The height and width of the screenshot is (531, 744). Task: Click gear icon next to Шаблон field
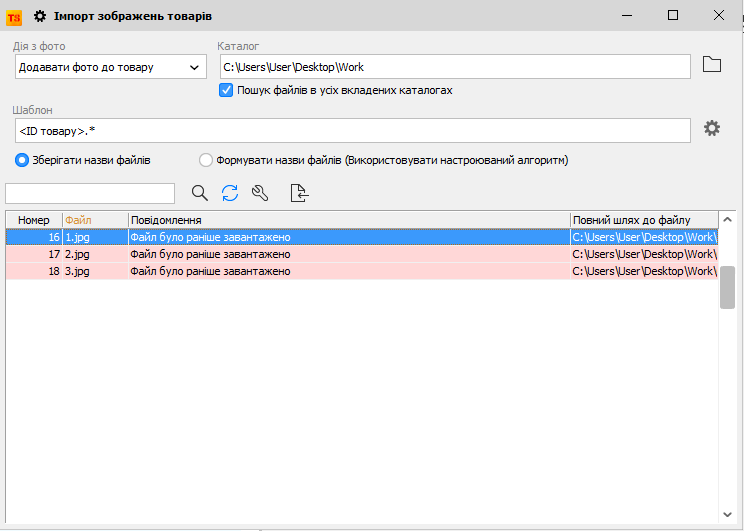711,128
